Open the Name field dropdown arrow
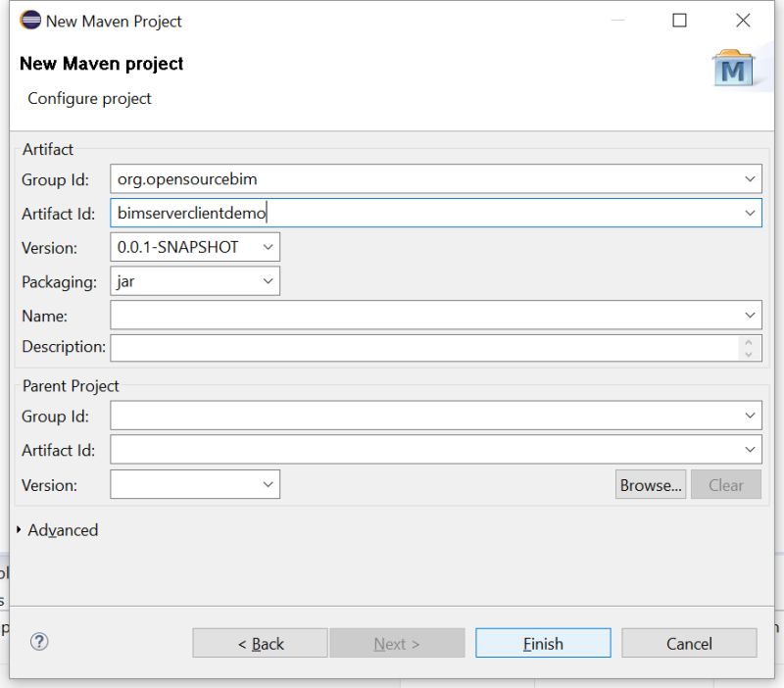The height and width of the screenshot is (688, 784). (751, 315)
